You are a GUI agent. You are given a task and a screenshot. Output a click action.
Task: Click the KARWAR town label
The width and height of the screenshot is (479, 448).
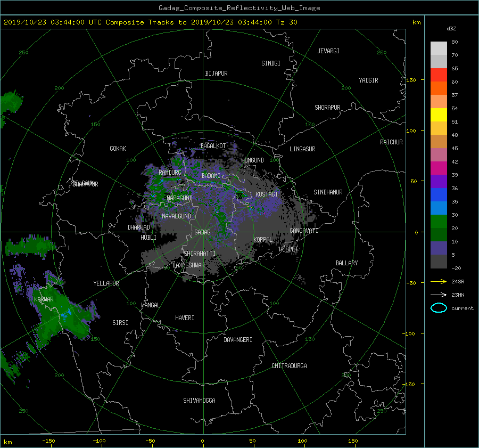coord(44,299)
